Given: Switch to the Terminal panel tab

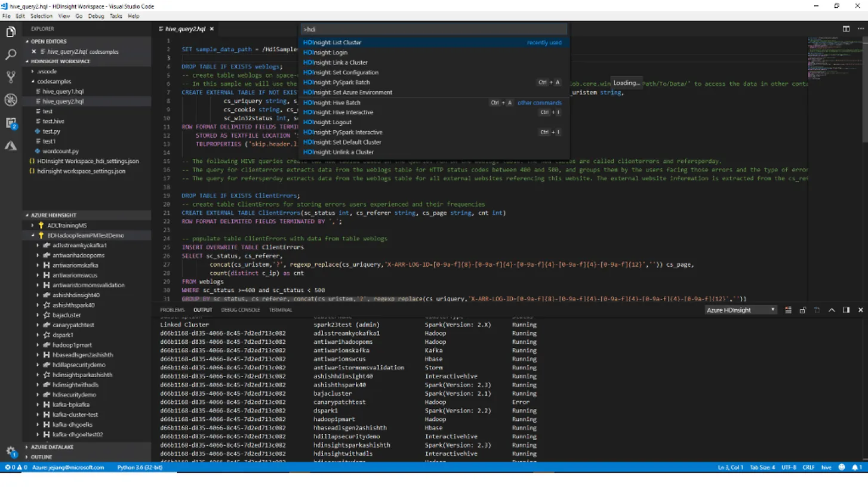Looking at the screenshot, I should click(281, 310).
